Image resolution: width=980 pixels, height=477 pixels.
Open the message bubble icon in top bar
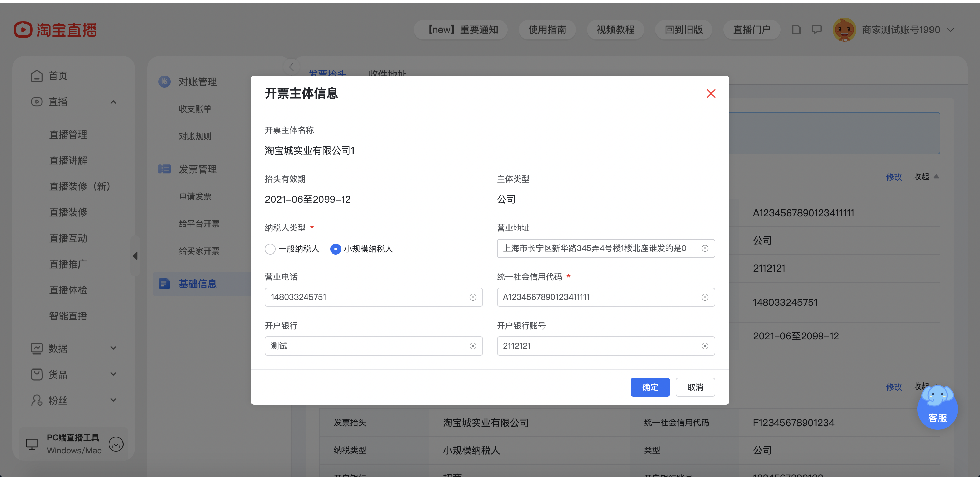click(x=817, y=30)
